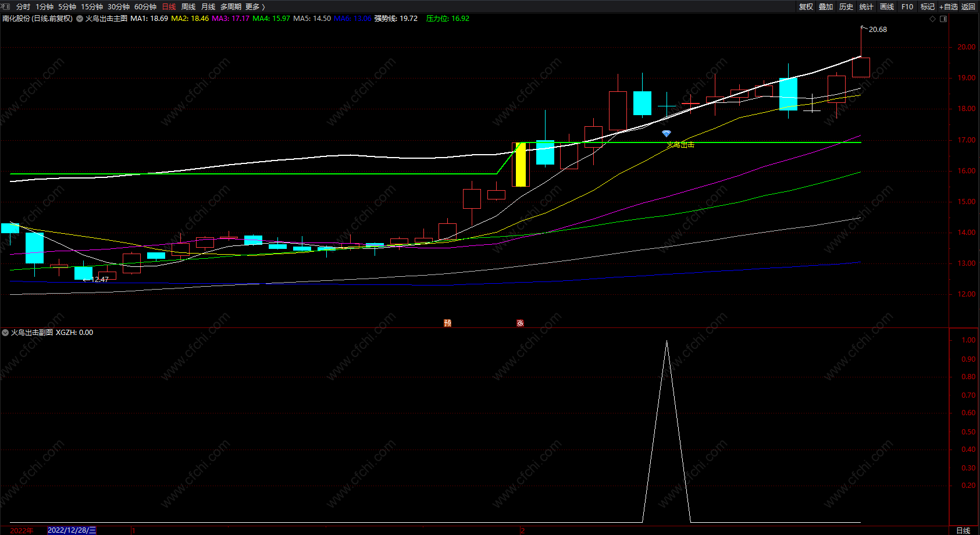Viewport: 980px width, 535px height.
Task: Click the 20.00 price axis label
Action: click(x=967, y=47)
